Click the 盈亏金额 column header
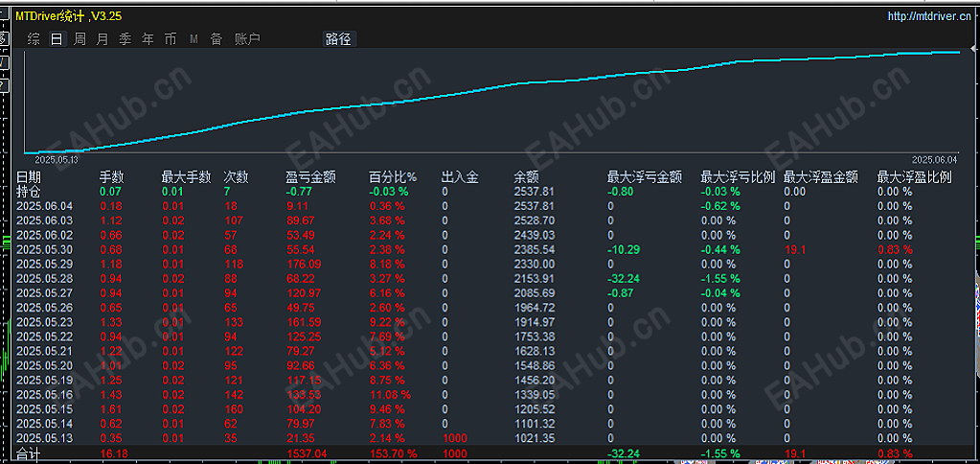The image size is (980, 464). click(x=310, y=177)
